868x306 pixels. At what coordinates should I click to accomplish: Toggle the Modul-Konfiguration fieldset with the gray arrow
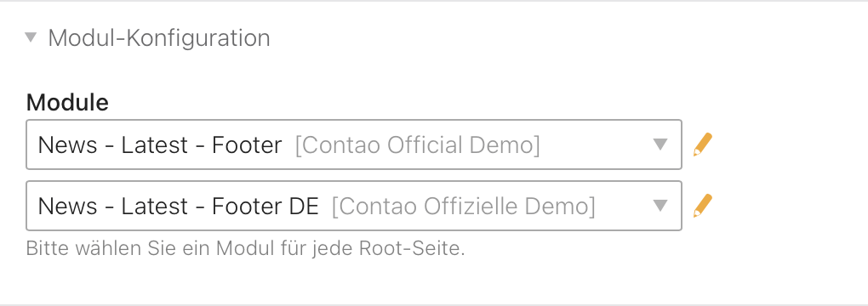[x=31, y=37]
